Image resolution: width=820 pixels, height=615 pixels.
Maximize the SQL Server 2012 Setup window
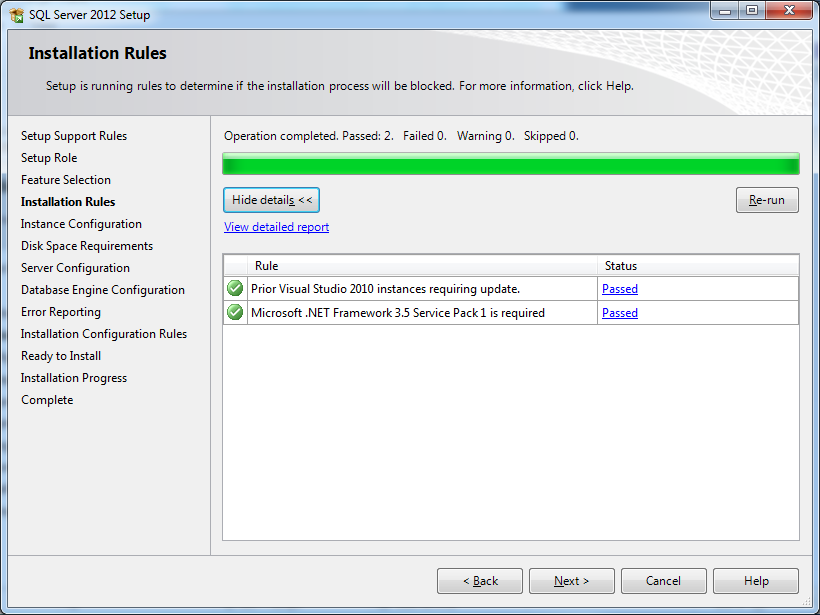click(x=752, y=10)
